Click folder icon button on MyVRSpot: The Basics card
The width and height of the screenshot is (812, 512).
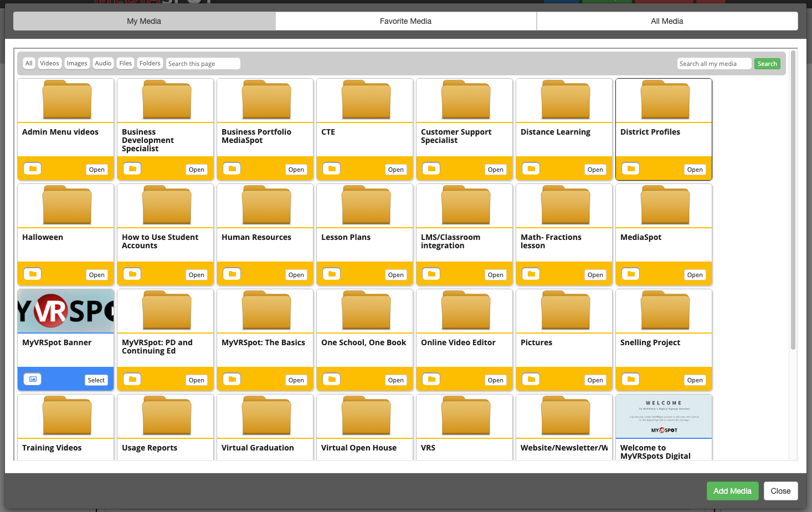click(x=232, y=379)
